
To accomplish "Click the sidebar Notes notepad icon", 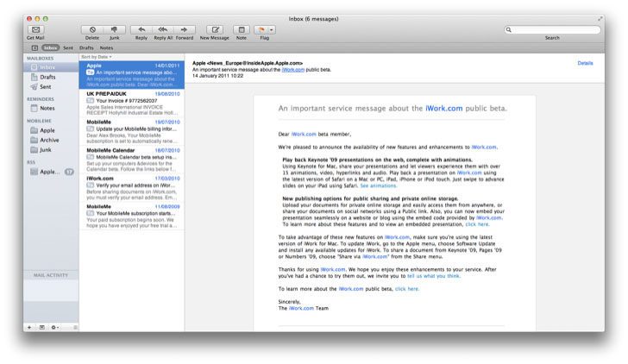I will (35, 108).
